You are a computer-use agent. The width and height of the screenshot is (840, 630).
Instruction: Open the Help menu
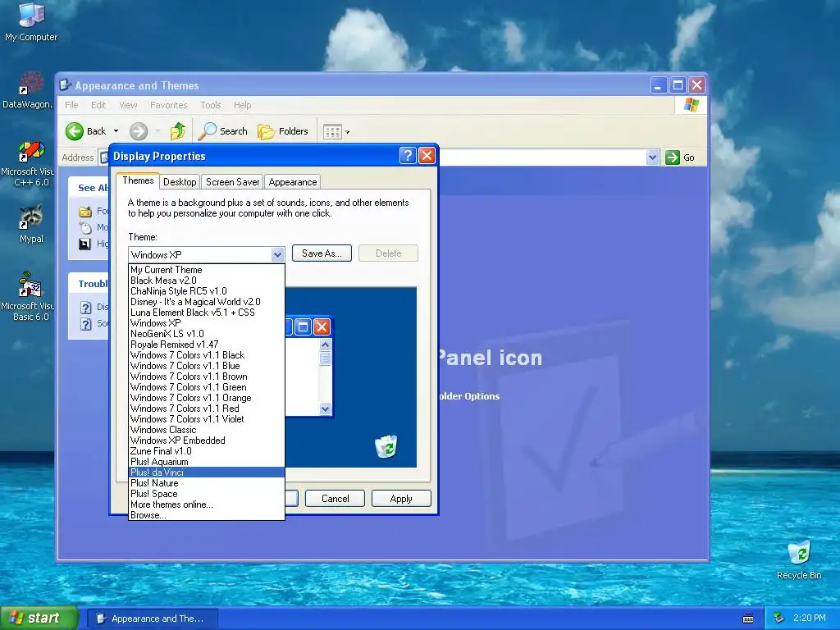[x=242, y=105]
